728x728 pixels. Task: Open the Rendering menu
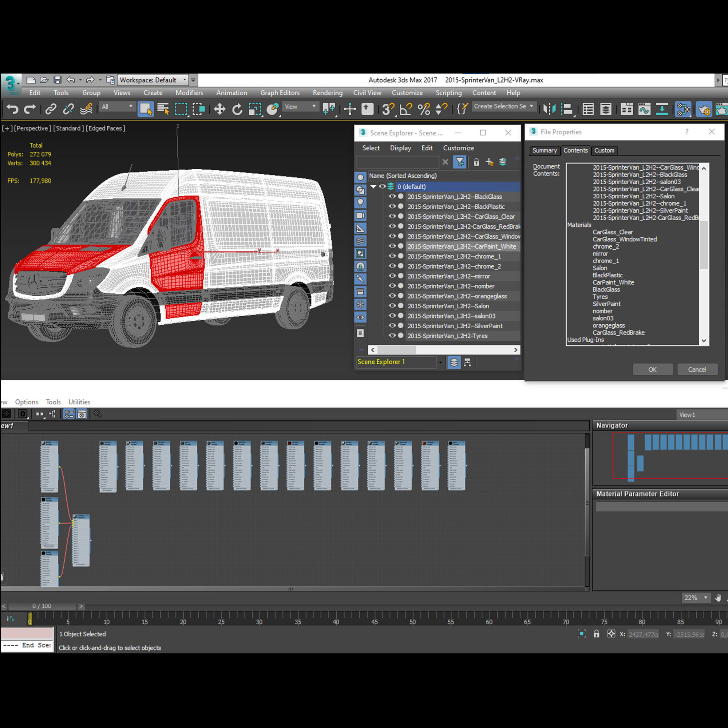[328, 93]
